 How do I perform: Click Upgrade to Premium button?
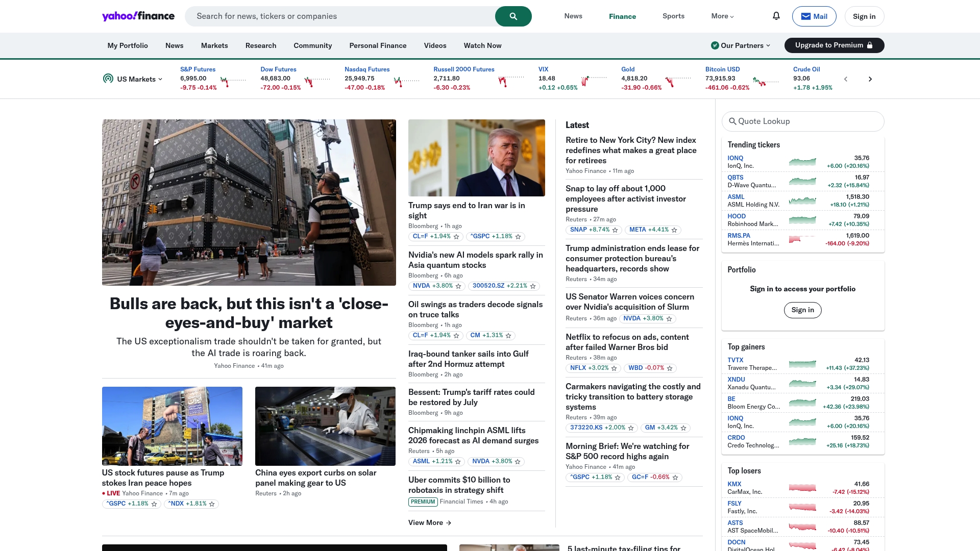pyautogui.click(x=834, y=45)
